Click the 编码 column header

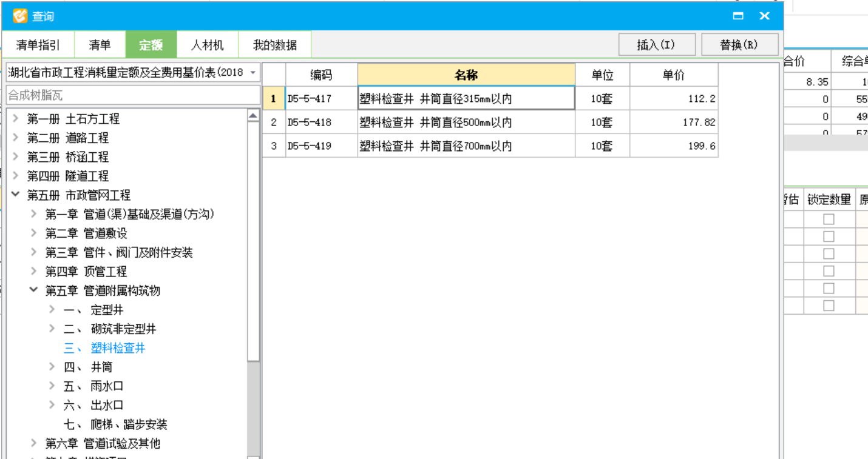(322, 75)
